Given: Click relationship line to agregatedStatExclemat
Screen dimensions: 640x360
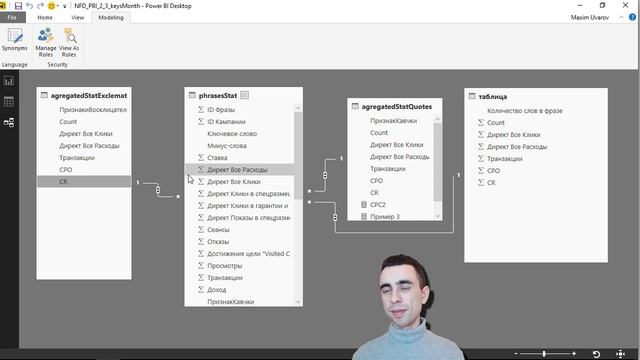Looking at the screenshot, I should pos(158,190).
